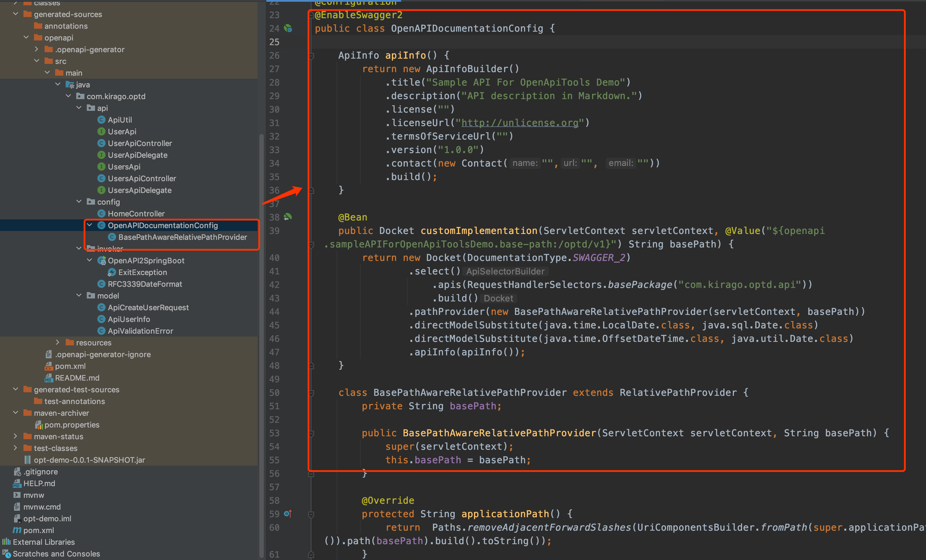Select the .gitignore file
This screenshot has height=560, width=926.
click(40, 472)
